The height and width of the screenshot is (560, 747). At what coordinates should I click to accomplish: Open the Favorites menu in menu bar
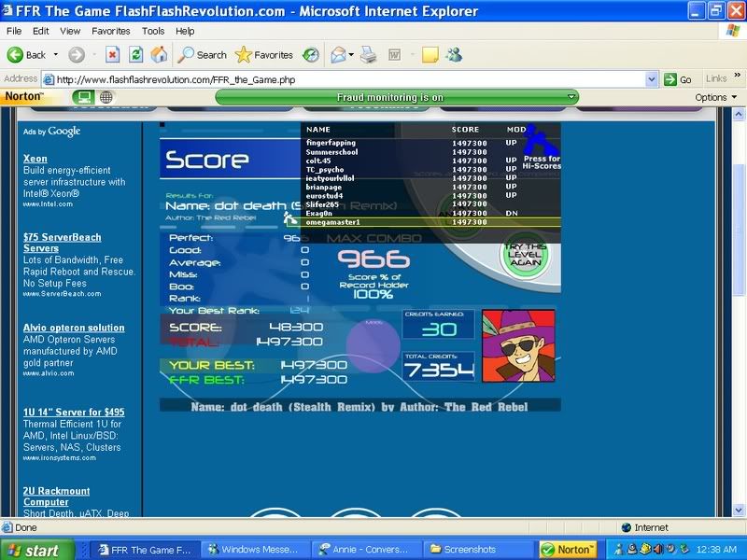click(110, 31)
